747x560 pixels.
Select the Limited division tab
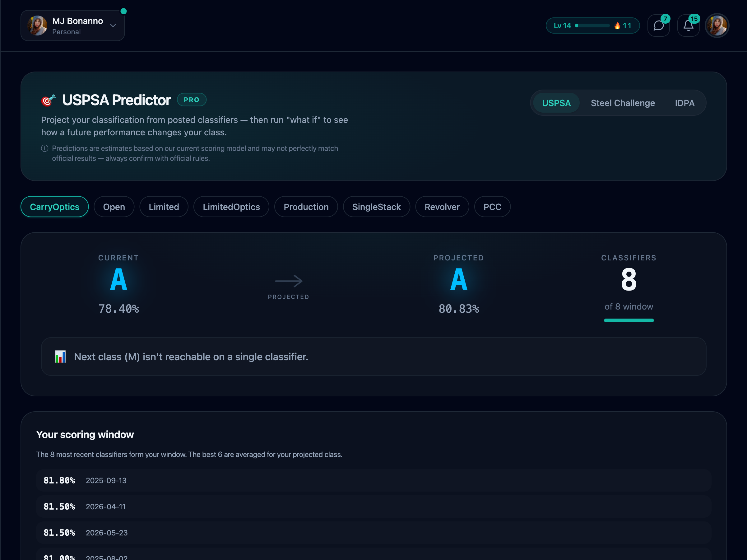pos(164,207)
